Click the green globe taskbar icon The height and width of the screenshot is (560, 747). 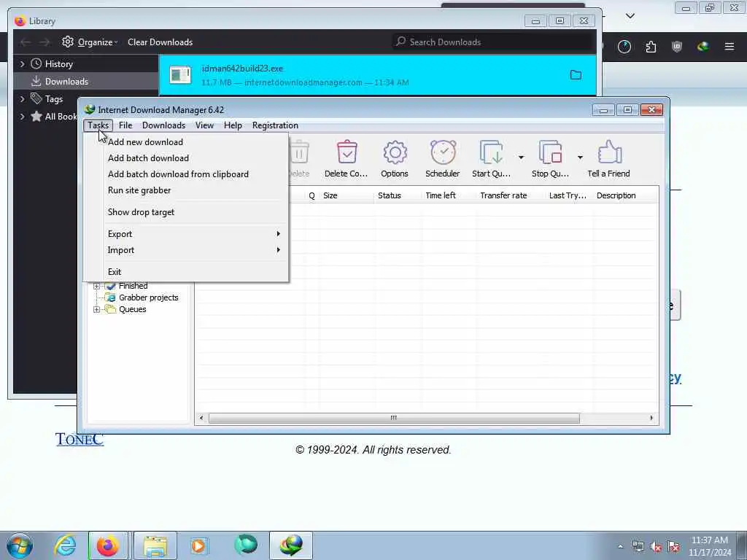point(246,545)
